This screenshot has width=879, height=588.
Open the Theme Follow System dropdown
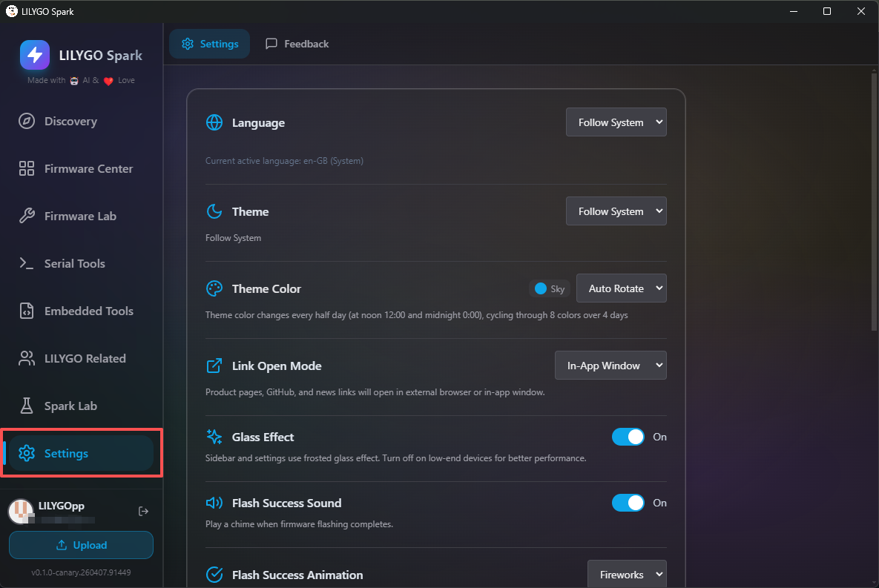tap(616, 211)
